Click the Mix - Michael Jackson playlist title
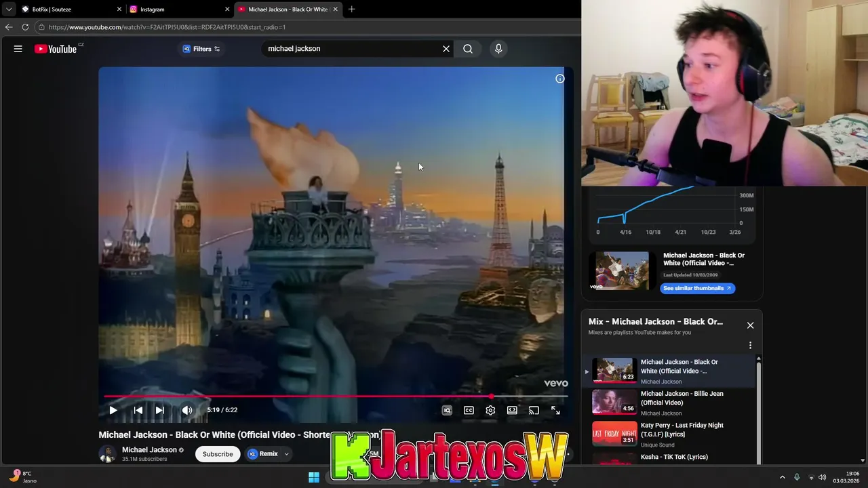The height and width of the screenshot is (488, 868). (x=656, y=322)
